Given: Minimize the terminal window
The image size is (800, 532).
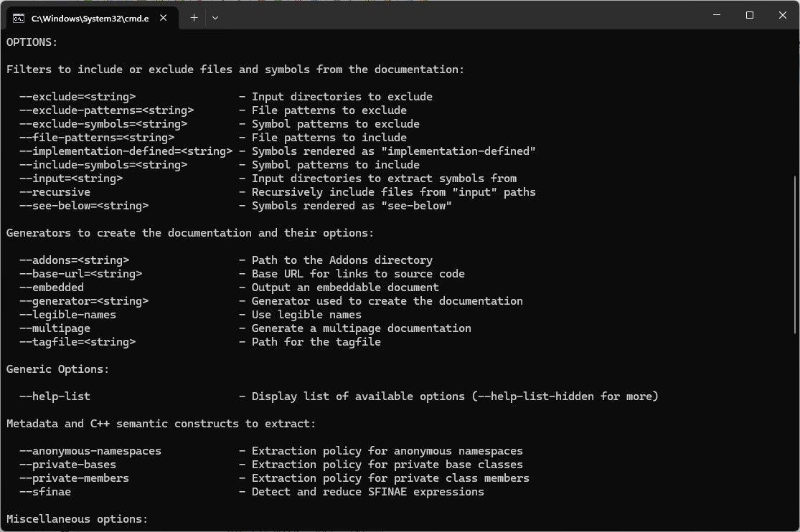Looking at the screenshot, I should 717,15.
